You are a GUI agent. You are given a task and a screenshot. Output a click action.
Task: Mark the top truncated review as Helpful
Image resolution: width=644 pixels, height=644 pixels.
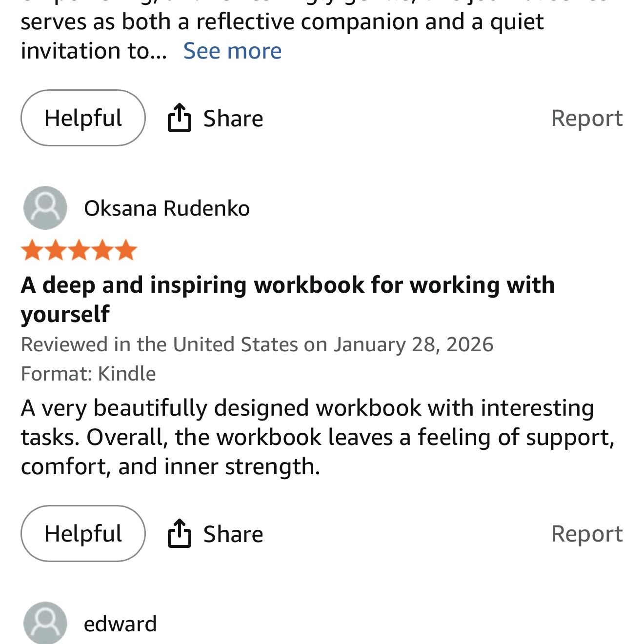[x=83, y=118]
